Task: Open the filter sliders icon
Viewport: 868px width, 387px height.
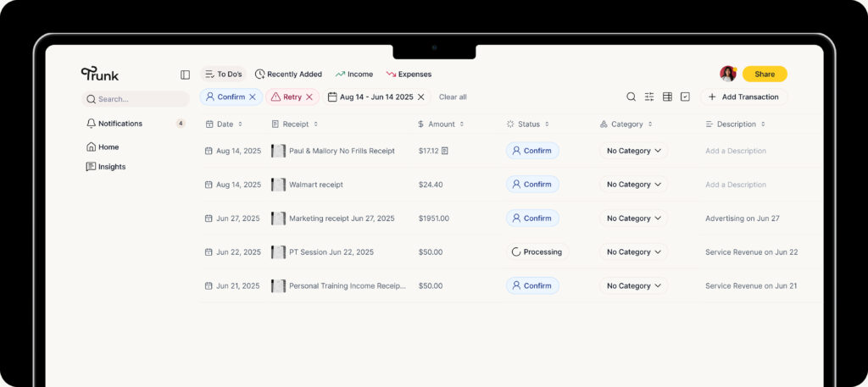Action: (x=649, y=97)
